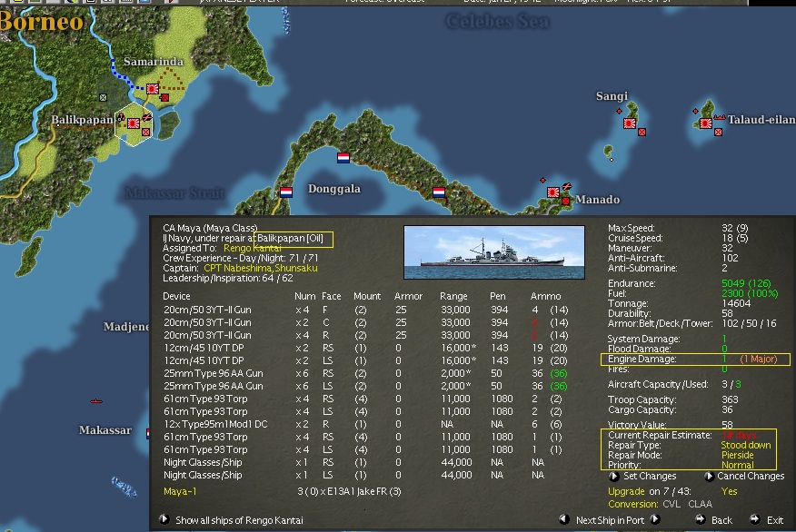The width and height of the screenshot is (796, 532).
Task: Toggle Upgrade 'Yes' setting
Action: coord(729,491)
